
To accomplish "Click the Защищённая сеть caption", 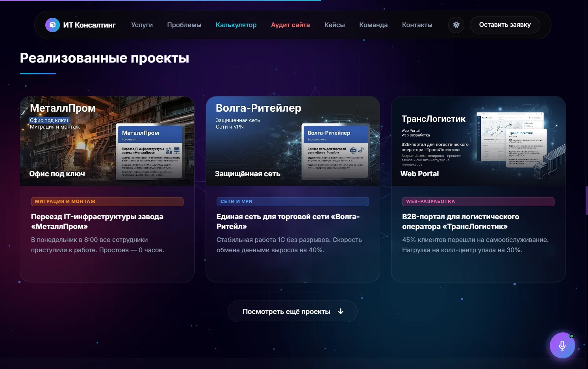I will 247,173.
